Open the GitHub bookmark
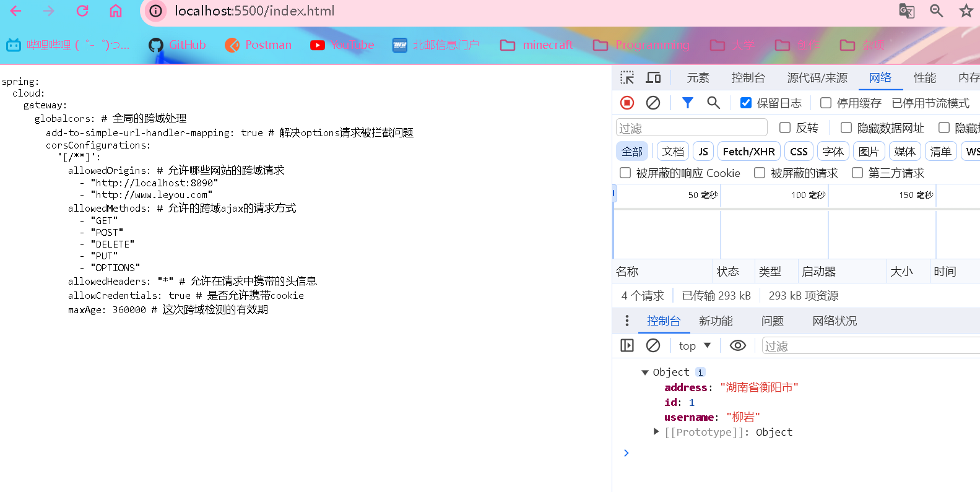Viewport: 980px width, 492px height. pos(177,45)
